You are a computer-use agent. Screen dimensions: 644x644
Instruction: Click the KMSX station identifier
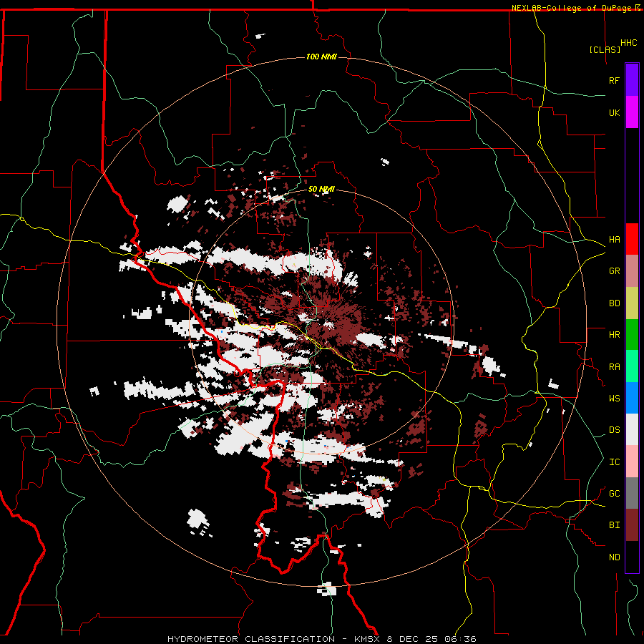pyautogui.click(x=368, y=639)
